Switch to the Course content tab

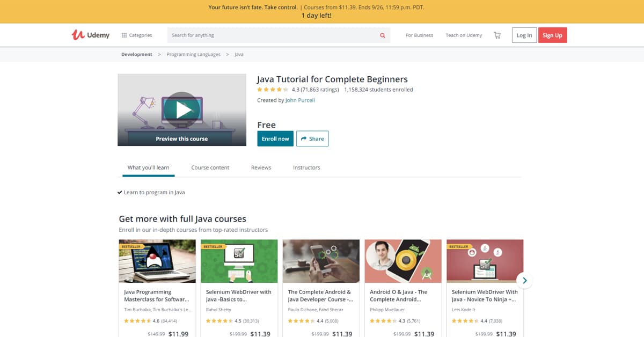210,167
